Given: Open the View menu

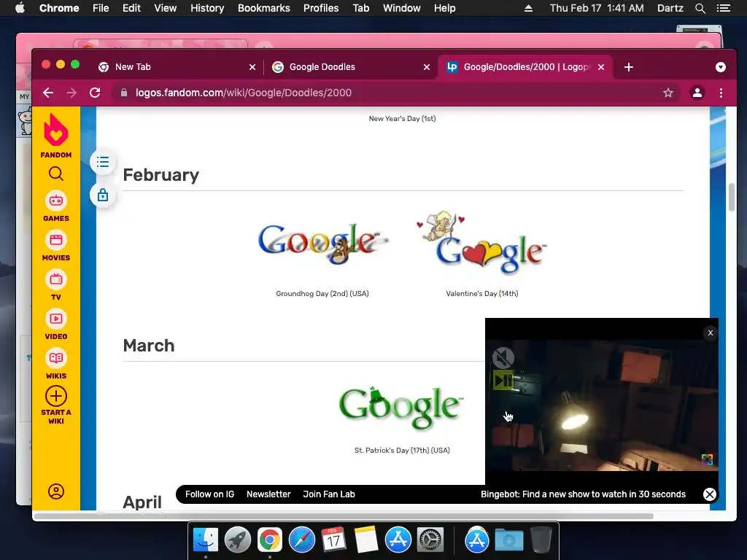Looking at the screenshot, I should click(x=166, y=8).
